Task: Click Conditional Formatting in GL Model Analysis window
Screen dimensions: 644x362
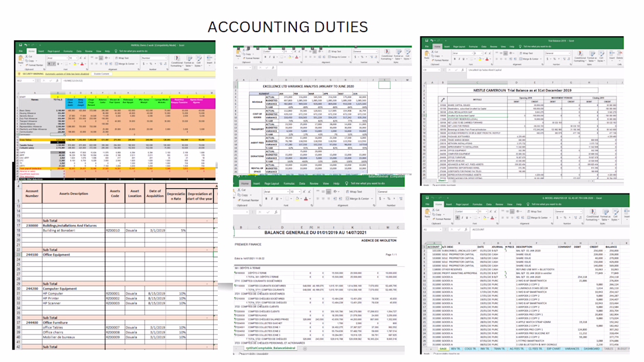Action: (x=592, y=214)
